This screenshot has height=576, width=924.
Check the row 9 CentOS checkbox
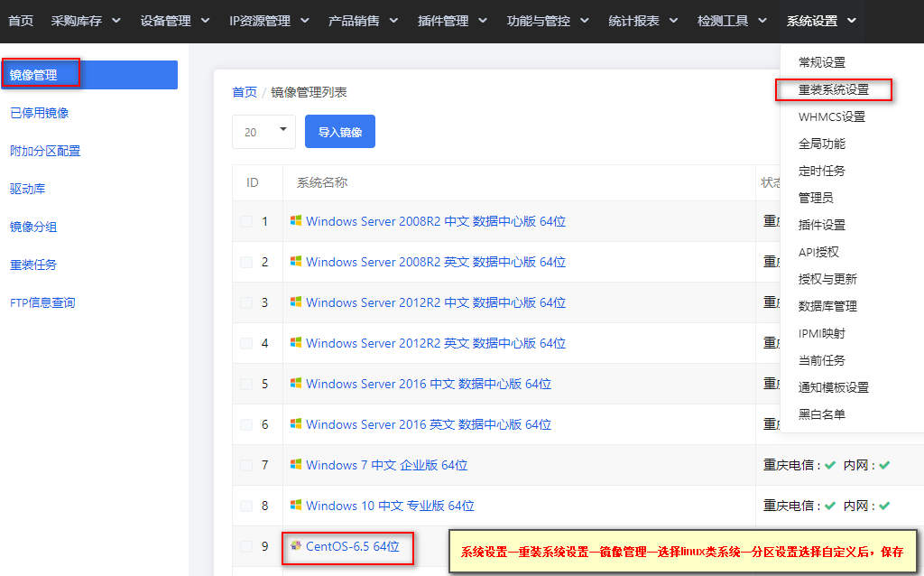[246, 547]
